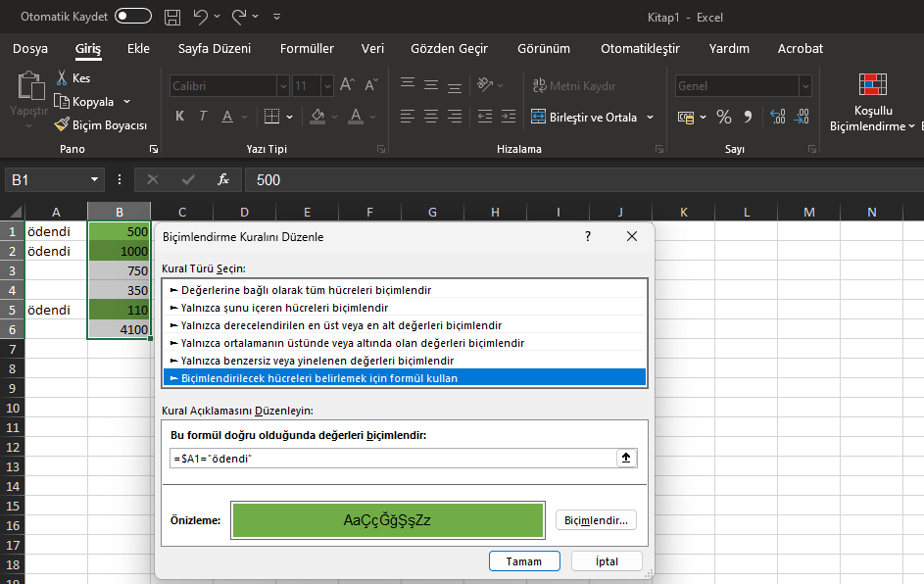Click the formula input field with =$A1="ödendi"
The height and width of the screenshot is (584, 924).
click(390, 459)
